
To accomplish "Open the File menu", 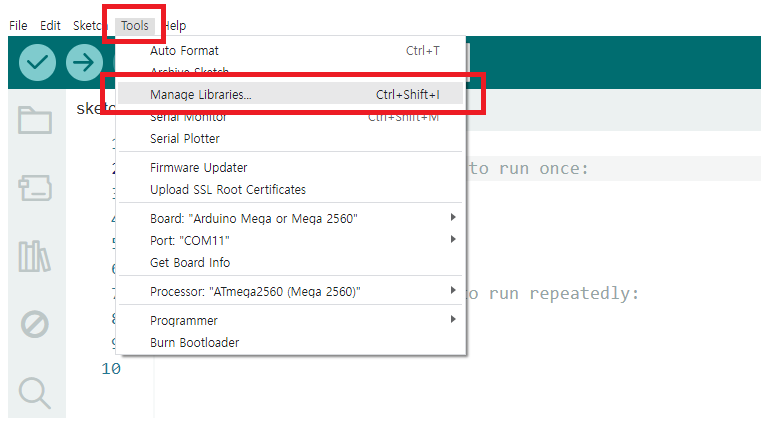I will click(x=18, y=26).
